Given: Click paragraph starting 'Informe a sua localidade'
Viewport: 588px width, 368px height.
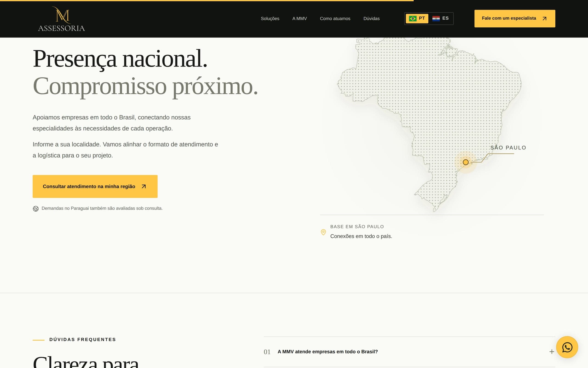Looking at the screenshot, I should click(x=125, y=150).
